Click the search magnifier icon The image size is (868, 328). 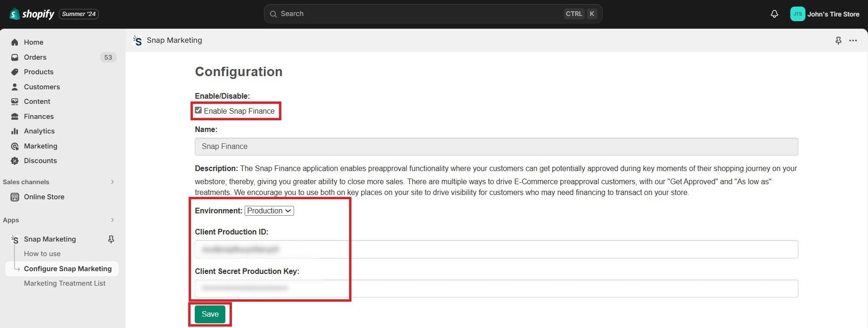click(x=273, y=14)
